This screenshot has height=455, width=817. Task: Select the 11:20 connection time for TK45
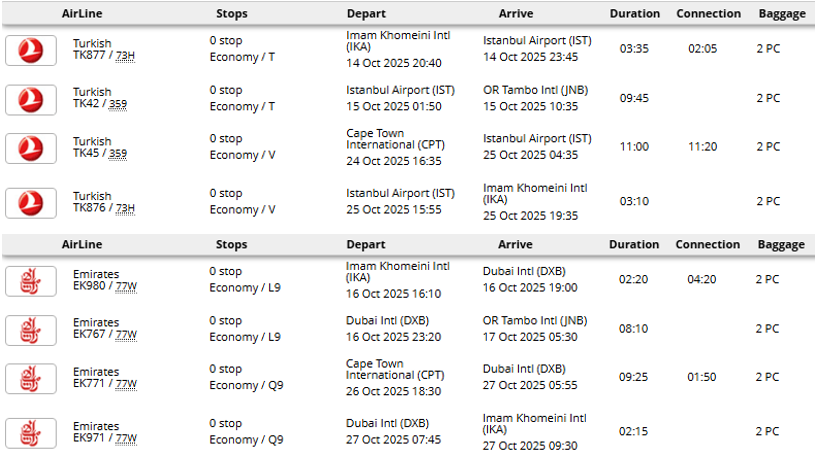(702, 147)
